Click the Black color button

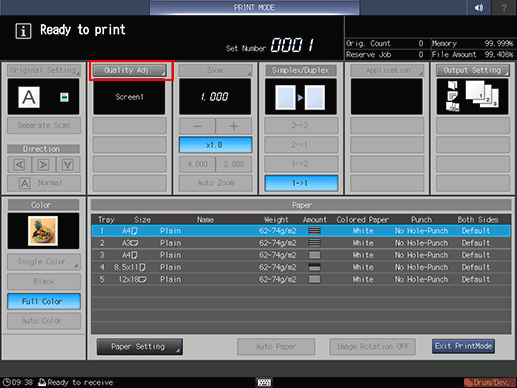point(44,281)
